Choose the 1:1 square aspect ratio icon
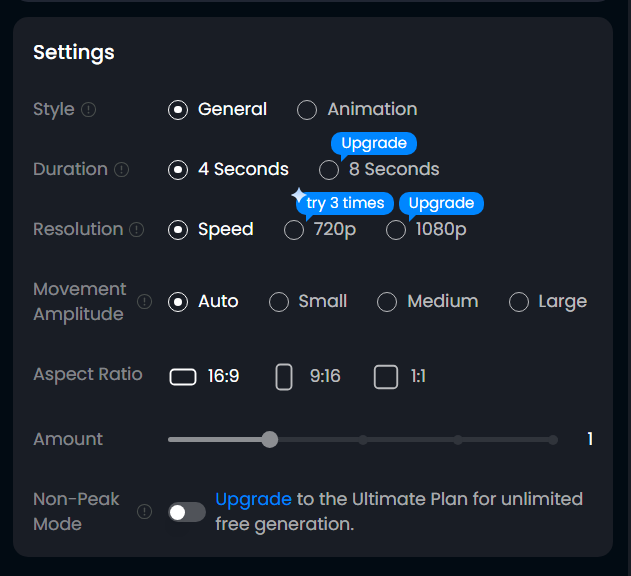 pyautogui.click(x=386, y=377)
